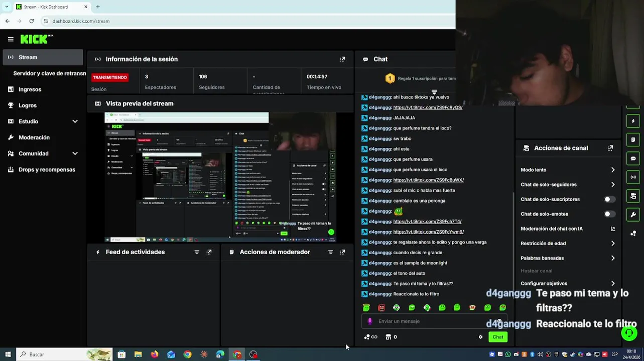Image resolution: width=644 pixels, height=361 pixels.
Task: Pop out the Información de la sesión panel
Action: [x=343, y=59]
